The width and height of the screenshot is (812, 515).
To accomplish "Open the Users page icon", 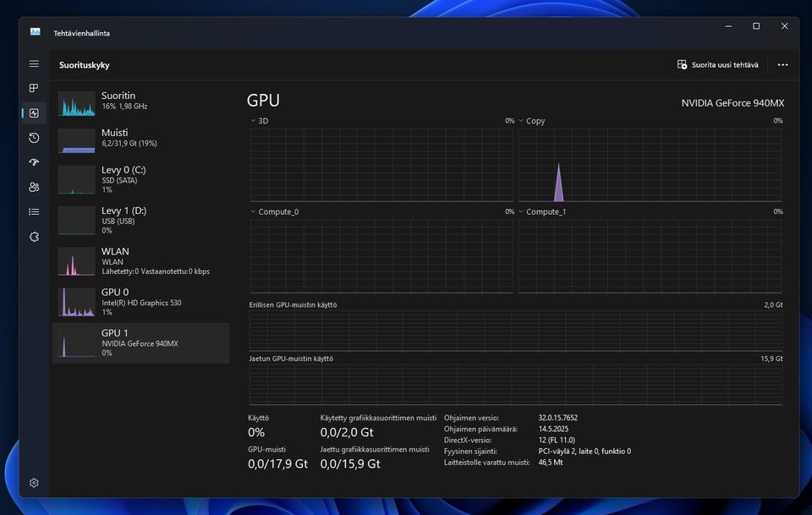I will [x=34, y=187].
